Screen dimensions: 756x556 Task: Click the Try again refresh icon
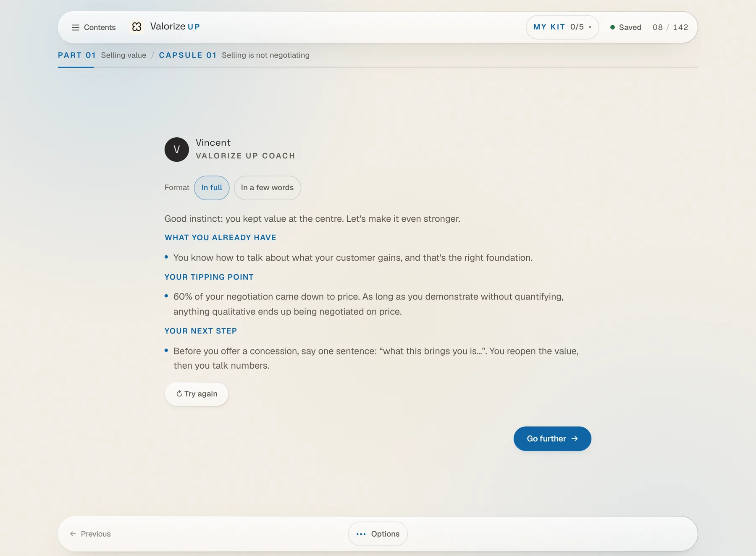(x=179, y=394)
